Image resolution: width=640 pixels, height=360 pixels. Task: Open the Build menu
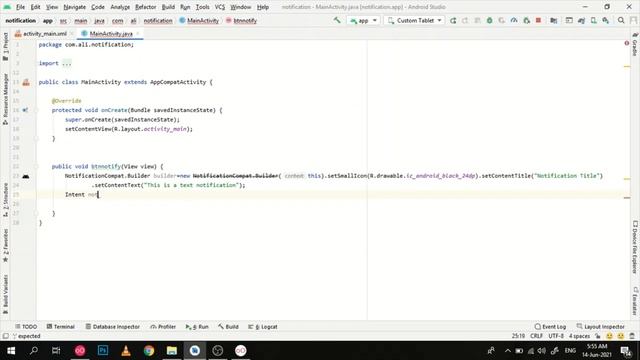coord(168,7)
